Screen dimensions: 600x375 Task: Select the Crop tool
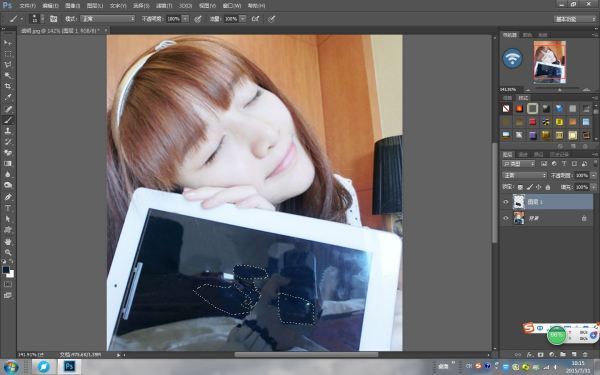point(8,86)
